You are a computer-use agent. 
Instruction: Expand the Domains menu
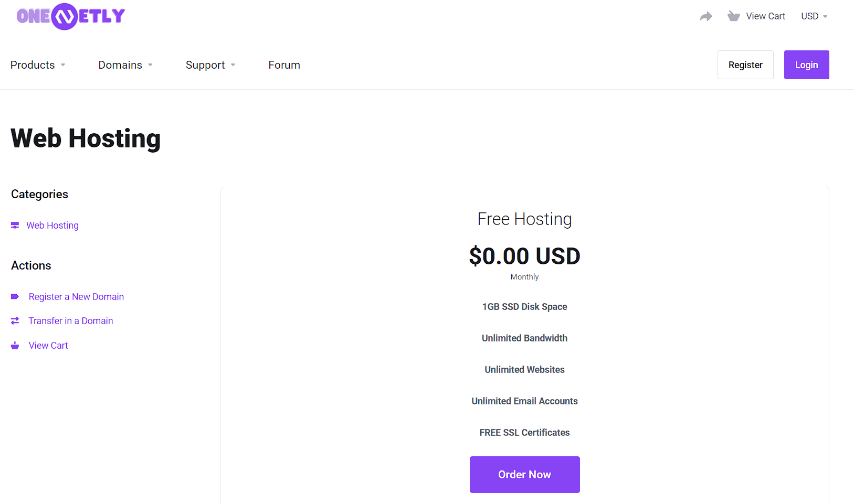[x=125, y=65]
